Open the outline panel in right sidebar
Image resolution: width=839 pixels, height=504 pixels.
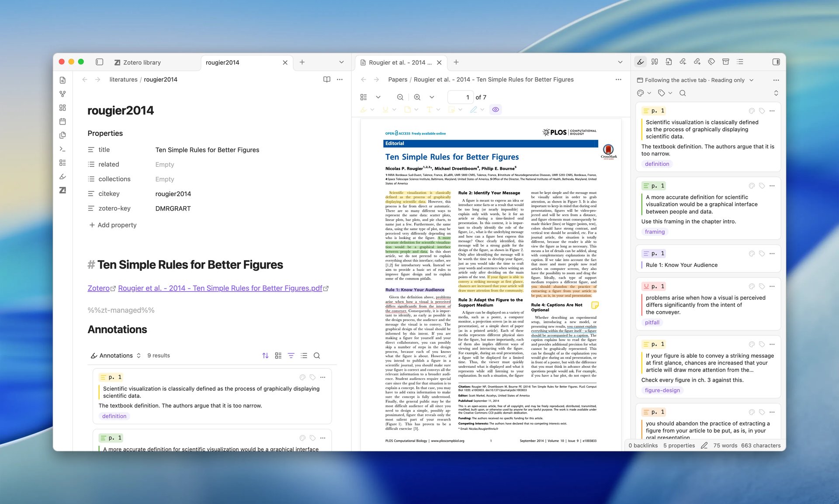(x=740, y=62)
